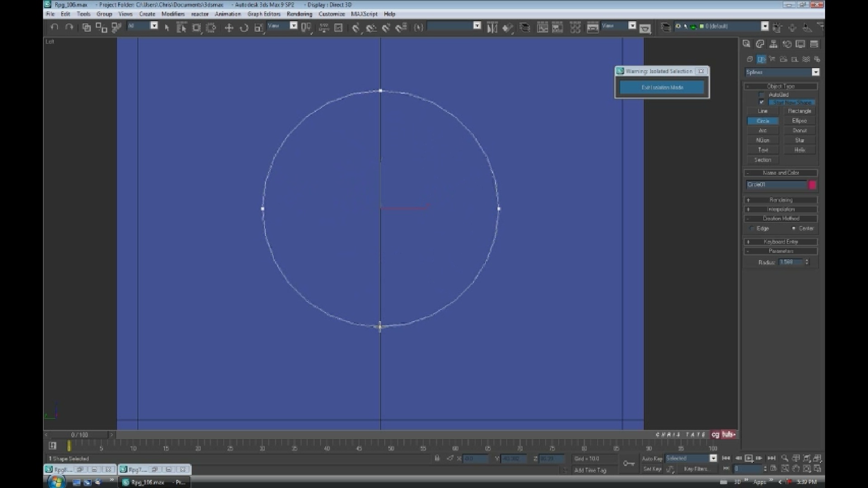The height and width of the screenshot is (488, 868).
Task: Click the Mirror tool icon
Action: tap(492, 28)
